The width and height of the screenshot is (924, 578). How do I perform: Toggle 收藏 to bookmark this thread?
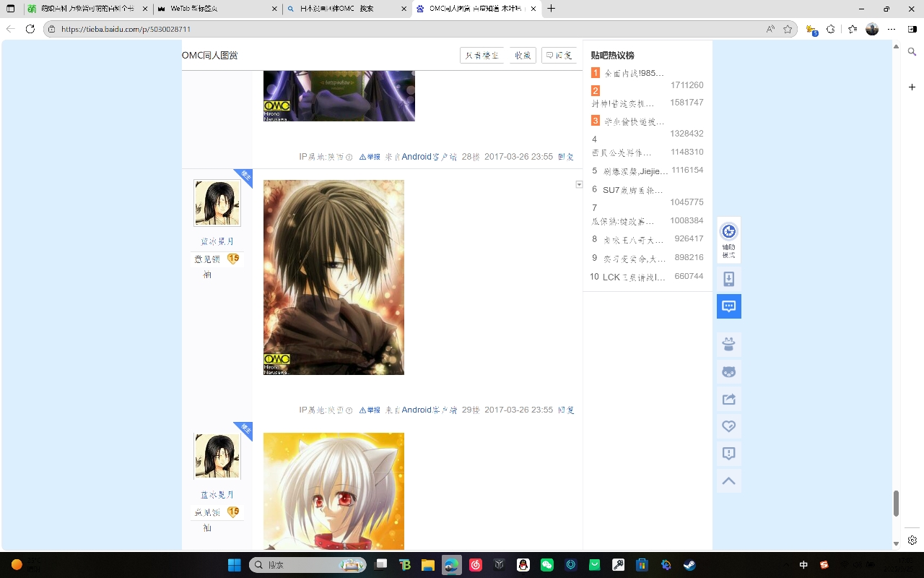(523, 56)
